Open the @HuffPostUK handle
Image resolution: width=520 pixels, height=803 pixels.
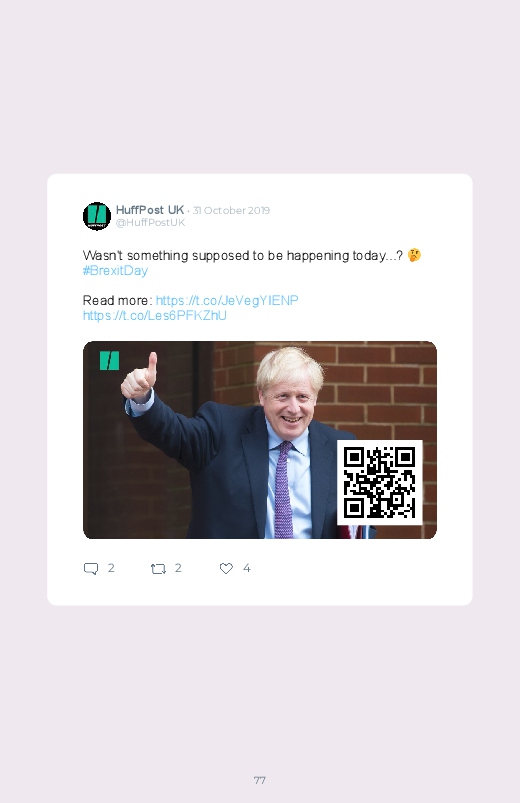(x=151, y=222)
